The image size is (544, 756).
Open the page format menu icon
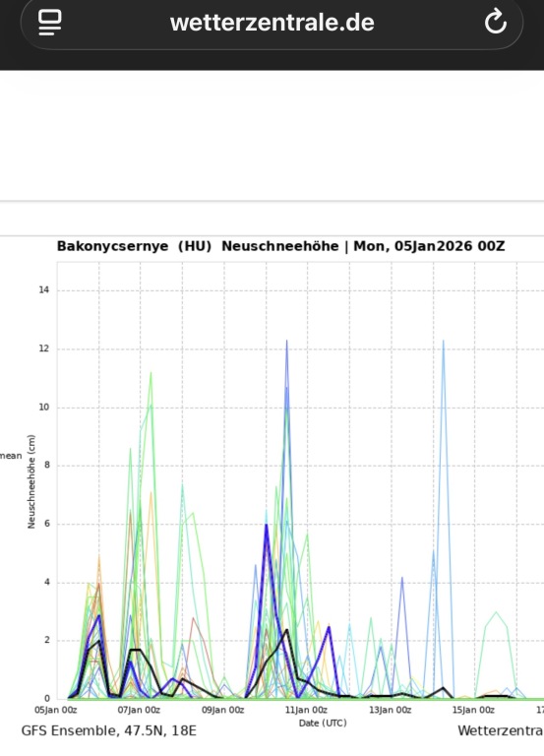[x=49, y=23]
